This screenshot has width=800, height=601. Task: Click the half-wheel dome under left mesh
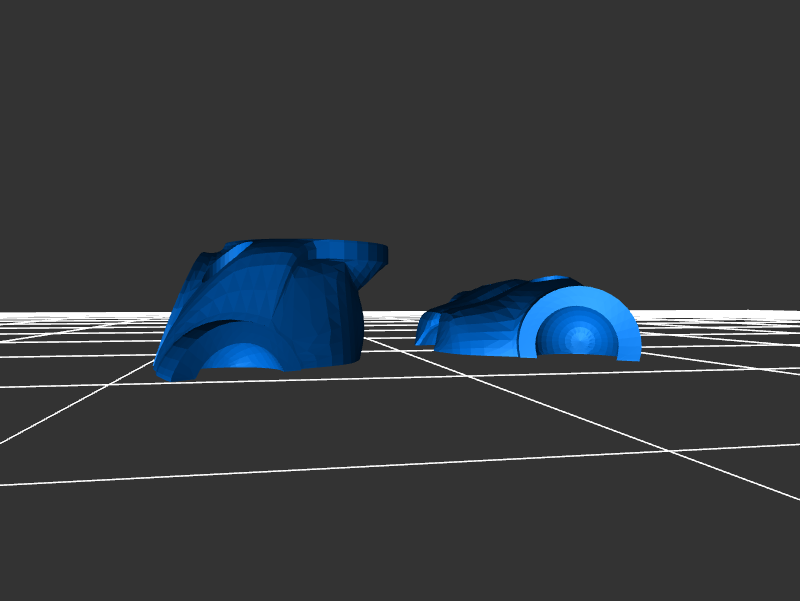tap(243, 358)
